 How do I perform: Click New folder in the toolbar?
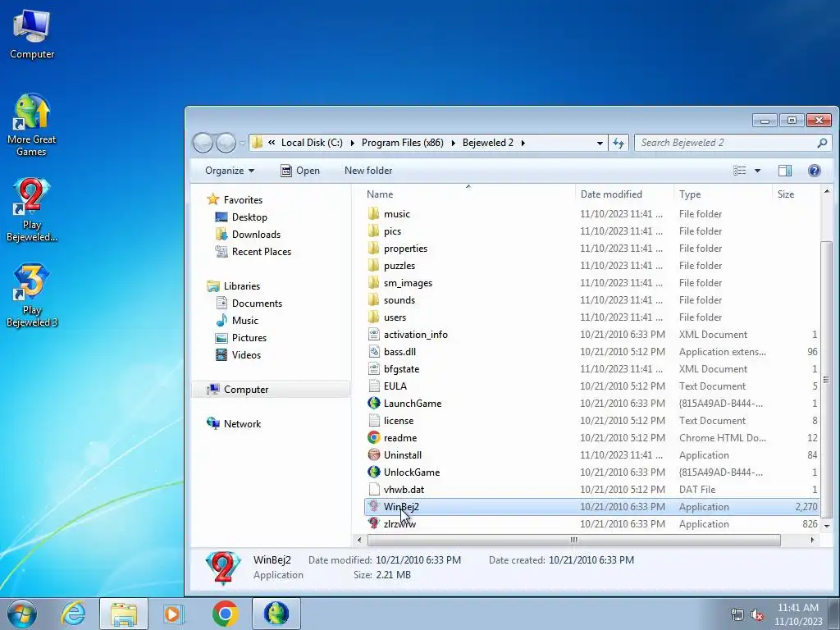click(368, 171)
